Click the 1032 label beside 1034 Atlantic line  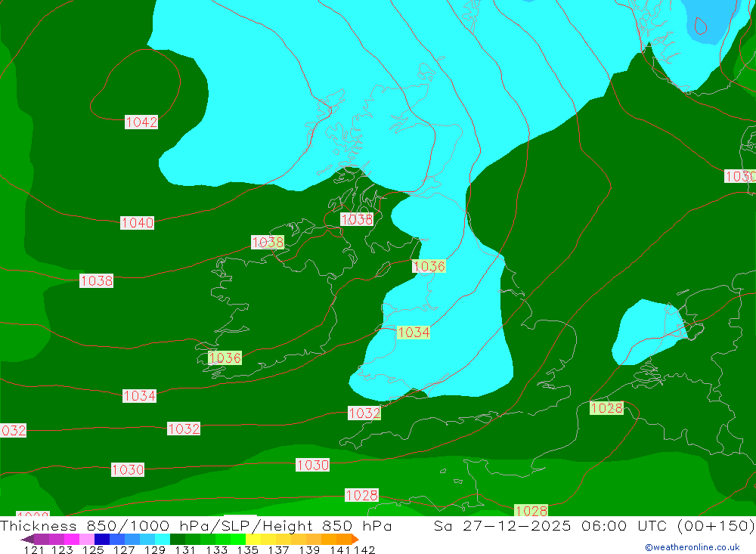click(184, 429)
